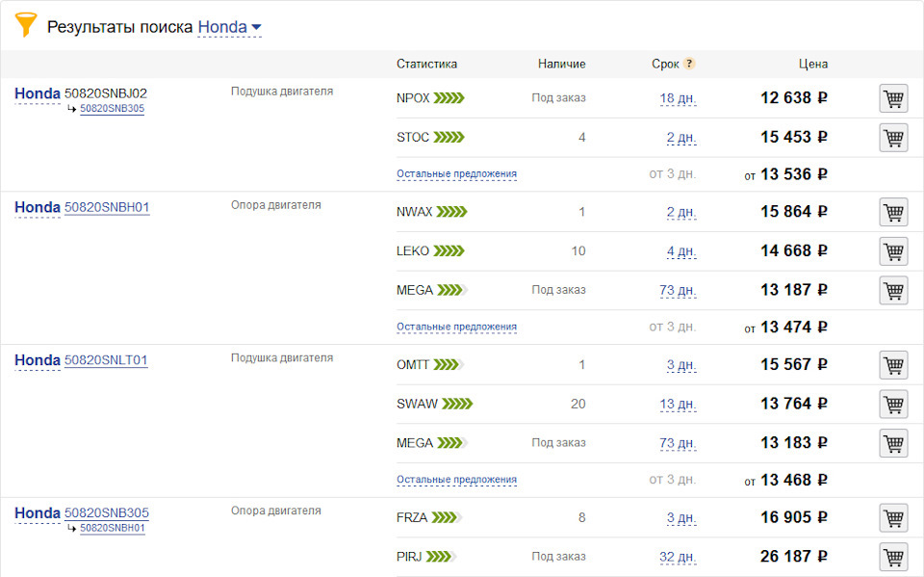
Task: Add SWAW 13 764 ₽ offer to cart
Action: click(x=893, y=404)
